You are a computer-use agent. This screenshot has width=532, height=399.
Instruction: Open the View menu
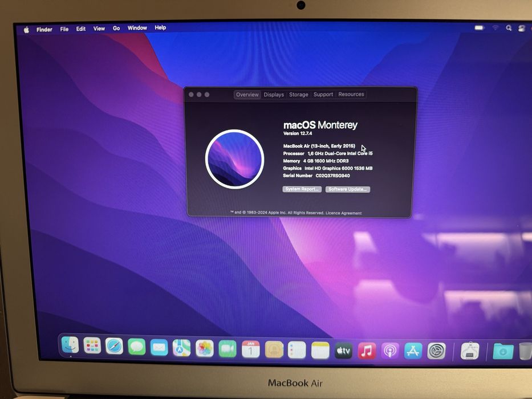click(x=99, y=28)
